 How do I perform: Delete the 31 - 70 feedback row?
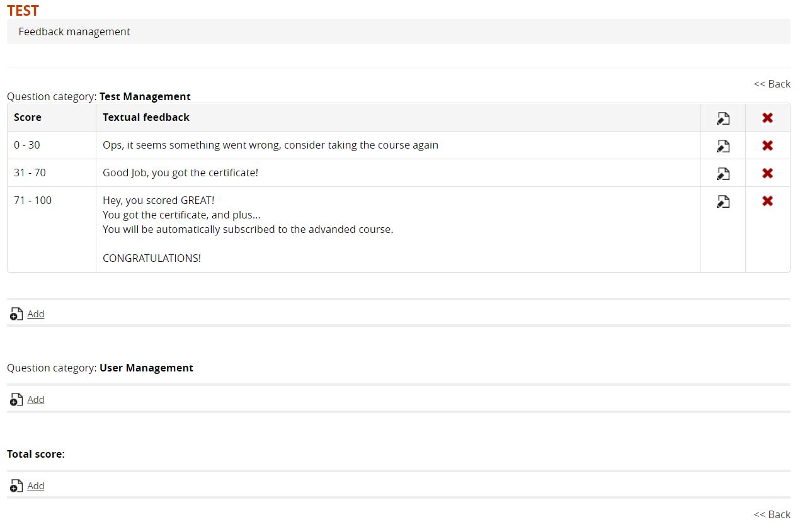coord(767,173)
